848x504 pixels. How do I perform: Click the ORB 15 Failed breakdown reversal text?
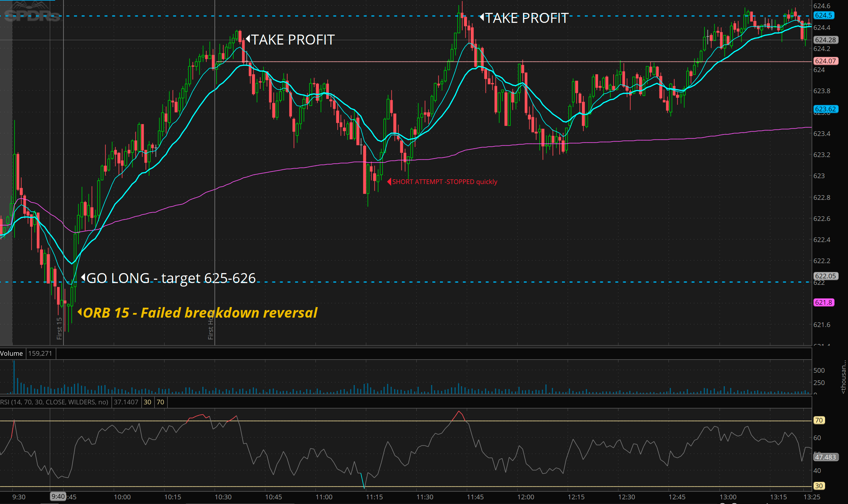coord(200,313)
